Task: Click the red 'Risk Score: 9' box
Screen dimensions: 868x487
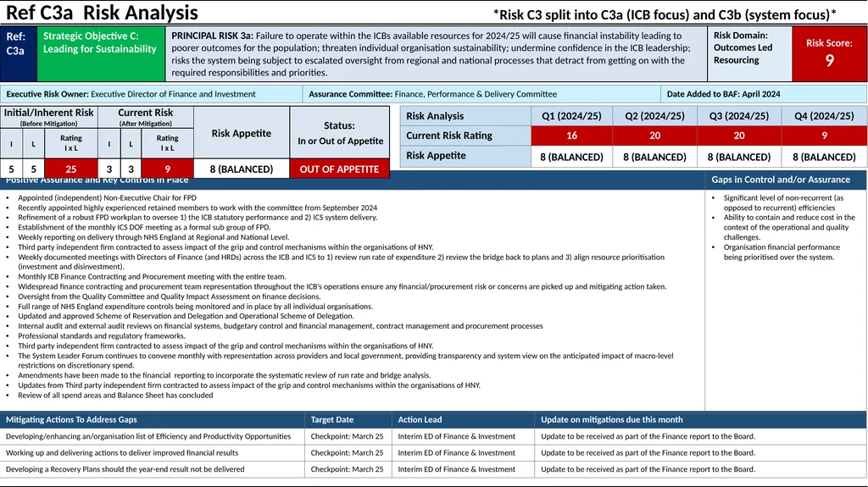Action: point(829,53)
